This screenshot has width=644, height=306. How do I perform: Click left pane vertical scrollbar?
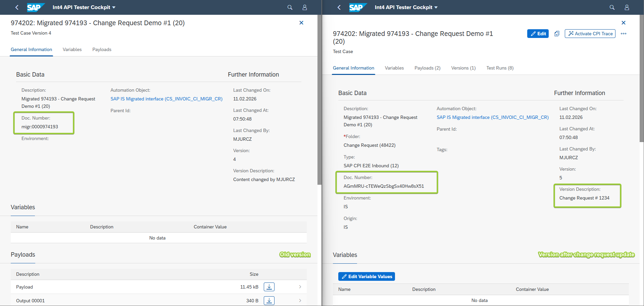319,99
